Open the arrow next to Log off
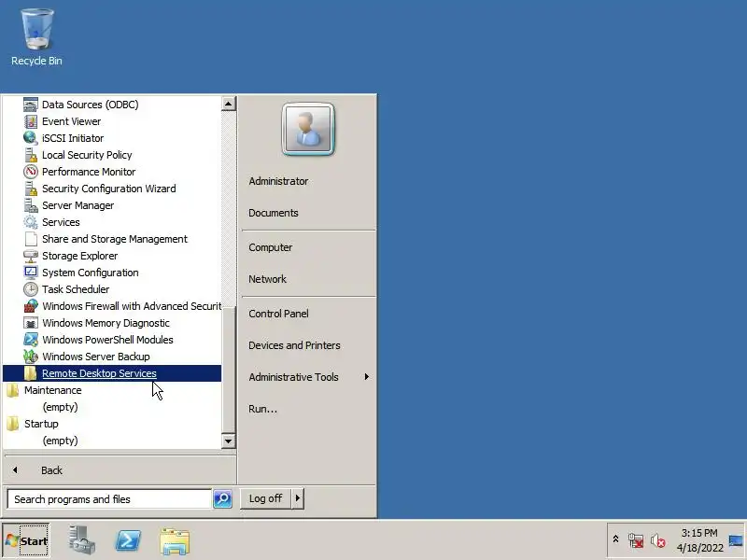Screen dimensions: 747x560 (298, 498)
